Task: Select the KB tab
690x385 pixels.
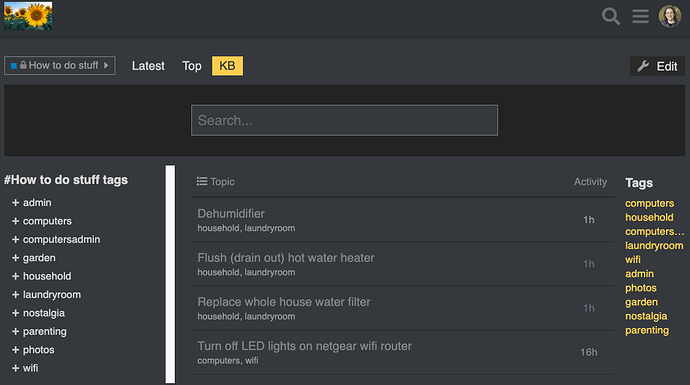Action: pos(227,66)
